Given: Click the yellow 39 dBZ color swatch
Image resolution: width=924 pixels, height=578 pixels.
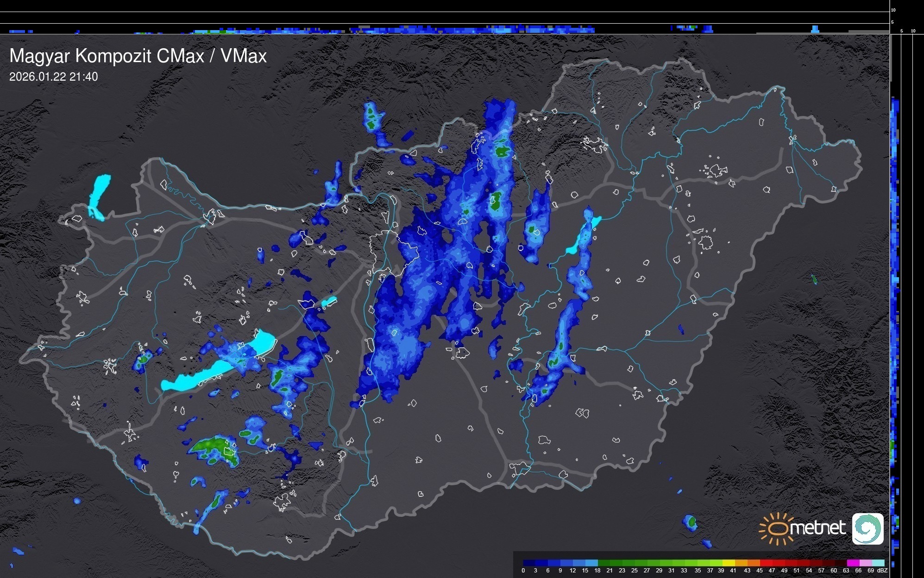Looking at the screenshot, I should (x=729, y=563).
